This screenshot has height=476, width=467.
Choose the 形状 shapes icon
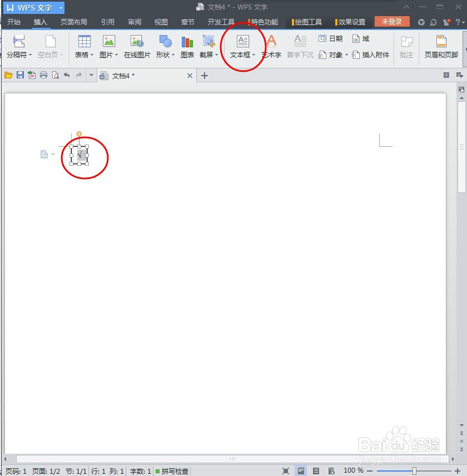coord(165,41)
